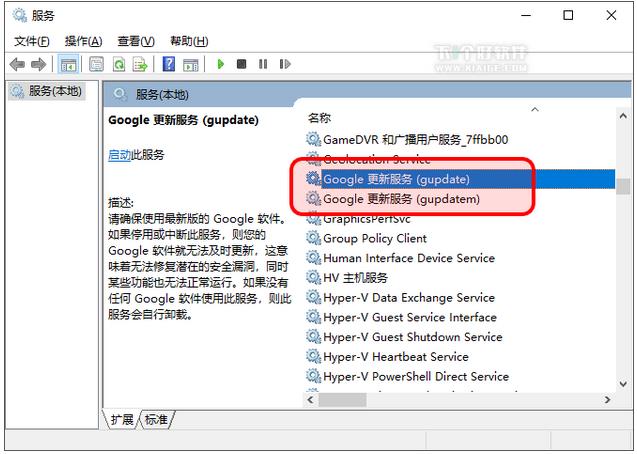Image resolution: width=637 pixels, height=454 pixels.
Task: Click vertical scrollbar down arrow
Action: tap(623, 384)
